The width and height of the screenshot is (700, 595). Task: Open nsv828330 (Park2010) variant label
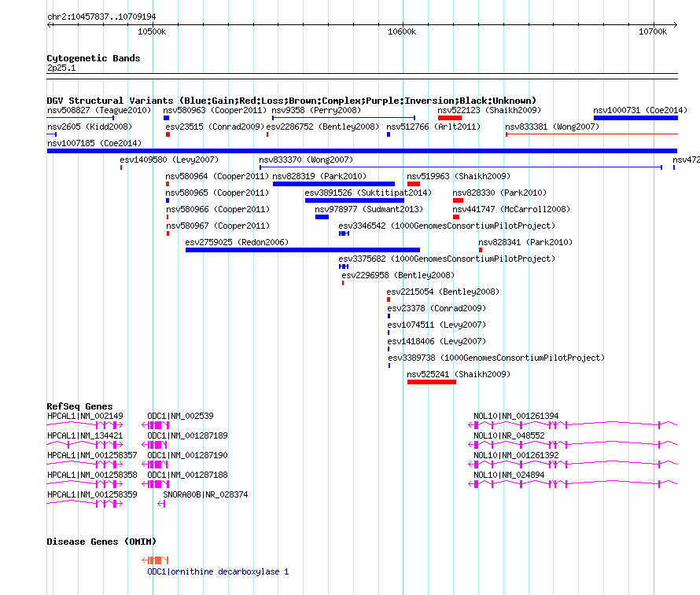499,193
